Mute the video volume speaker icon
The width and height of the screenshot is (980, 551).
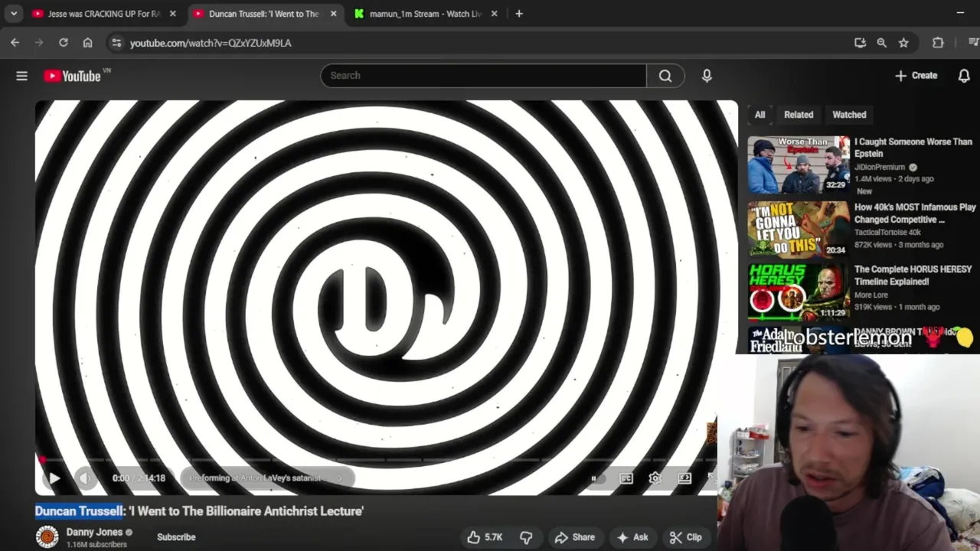[85, 478]
